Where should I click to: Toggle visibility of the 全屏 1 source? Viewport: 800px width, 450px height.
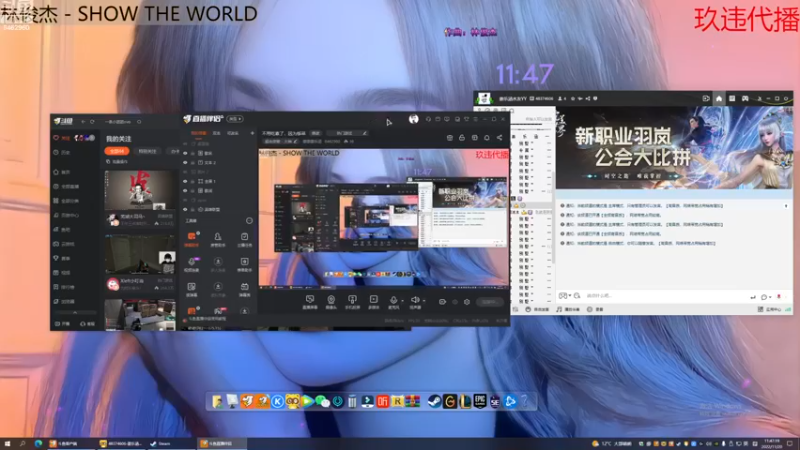185,181
